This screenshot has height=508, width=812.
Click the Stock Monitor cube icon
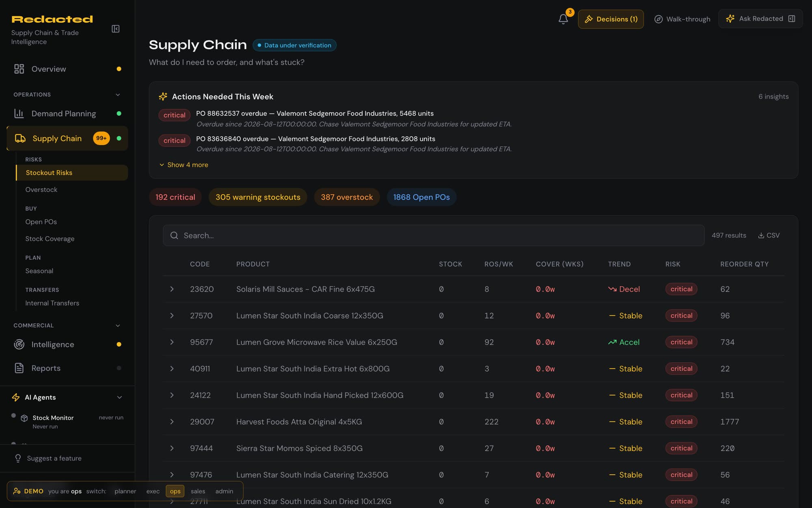click(x=24, y=418)
